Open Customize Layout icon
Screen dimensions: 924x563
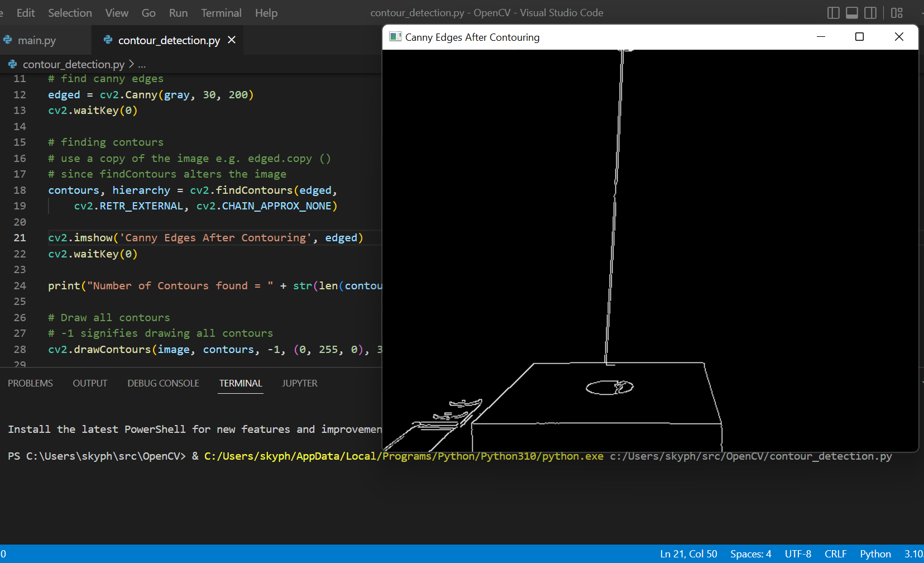[x=897, y=13]
